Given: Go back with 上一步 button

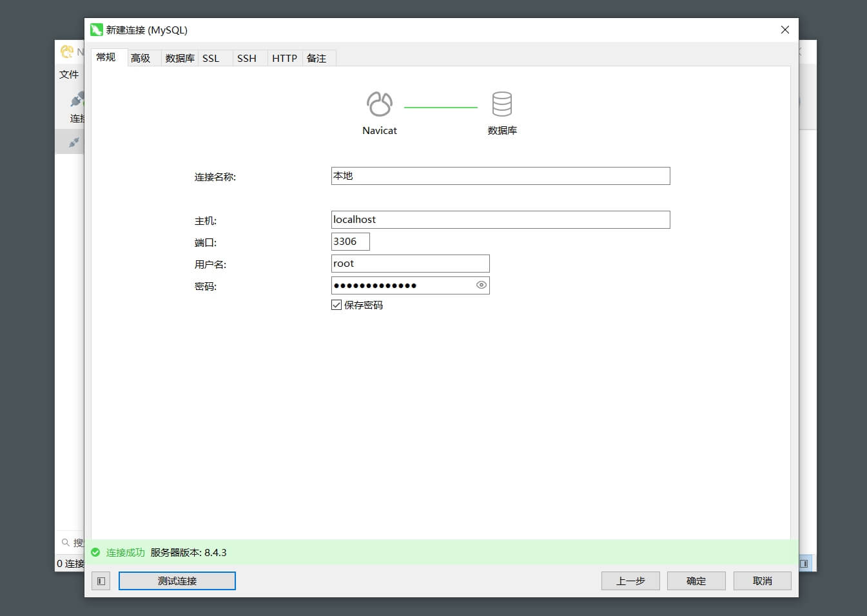Looking at the screenshot, I should click(630, 581).
